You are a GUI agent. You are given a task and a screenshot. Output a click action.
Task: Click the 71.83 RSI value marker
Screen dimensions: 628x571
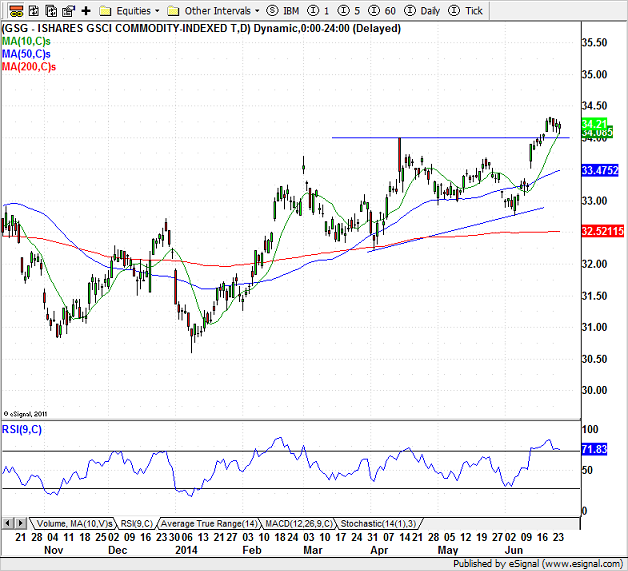[594, 449]
